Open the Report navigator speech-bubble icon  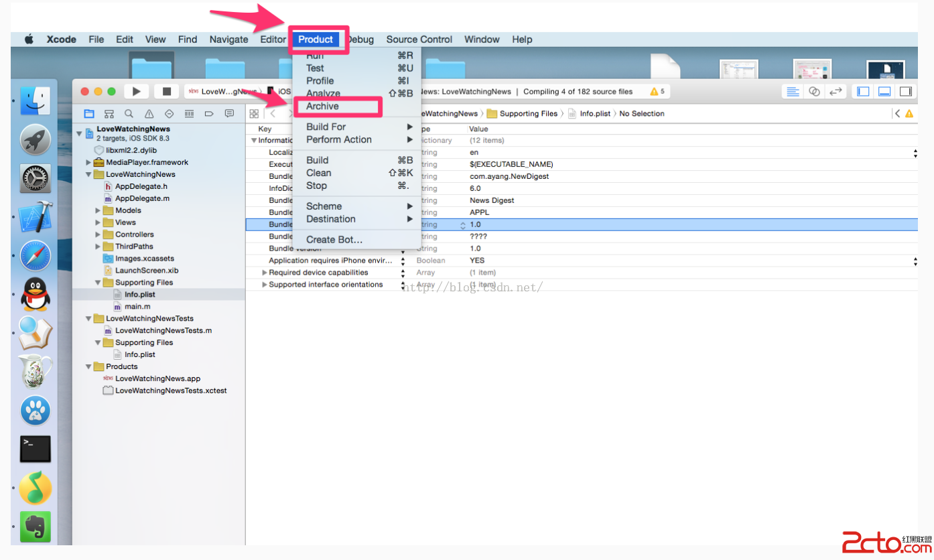pyautogui.click(x=229, y=114)
